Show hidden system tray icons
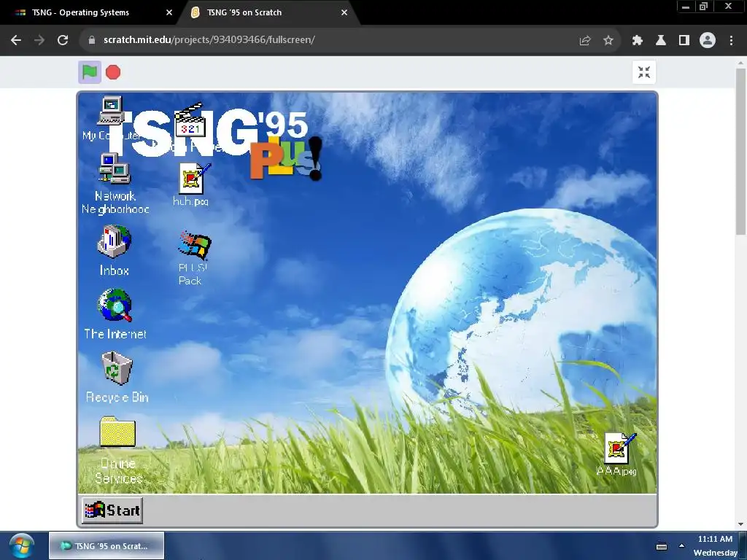This screenshot has height=560, width=747. pyautogui.click(x=682, y=546)
